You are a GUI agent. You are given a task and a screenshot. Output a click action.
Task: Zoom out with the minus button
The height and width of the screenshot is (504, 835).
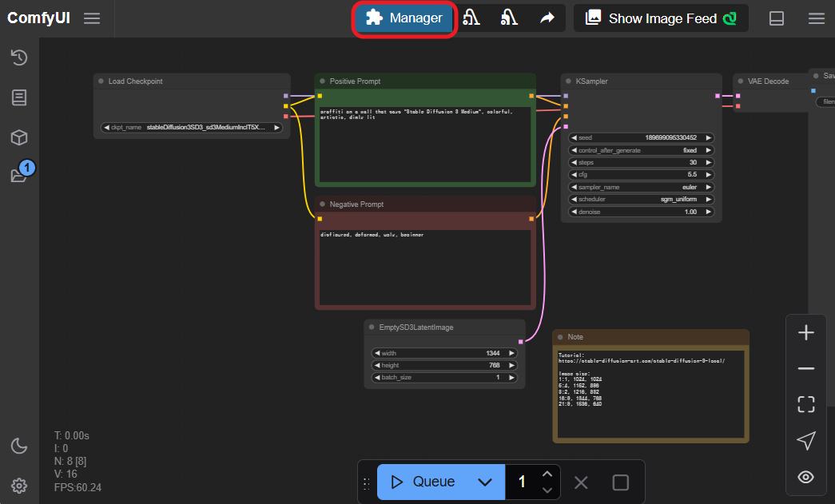tap(805, 368)
